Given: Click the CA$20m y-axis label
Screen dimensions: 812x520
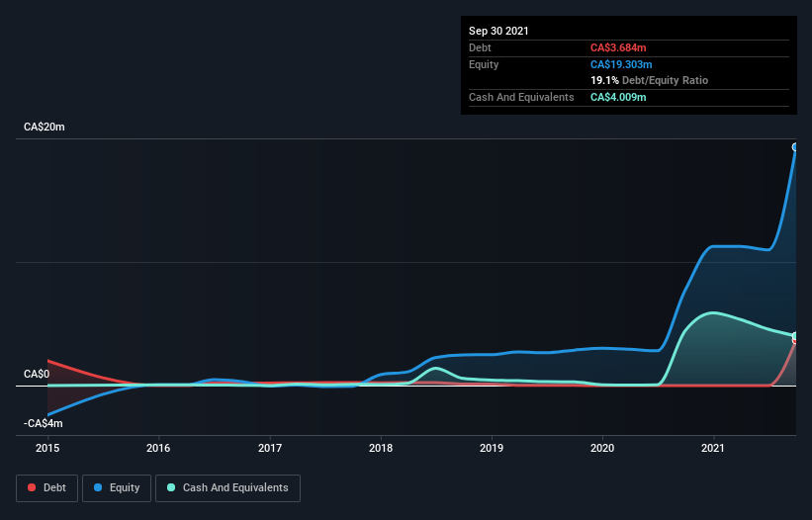Looking at the screenshot, I should 45,127.
